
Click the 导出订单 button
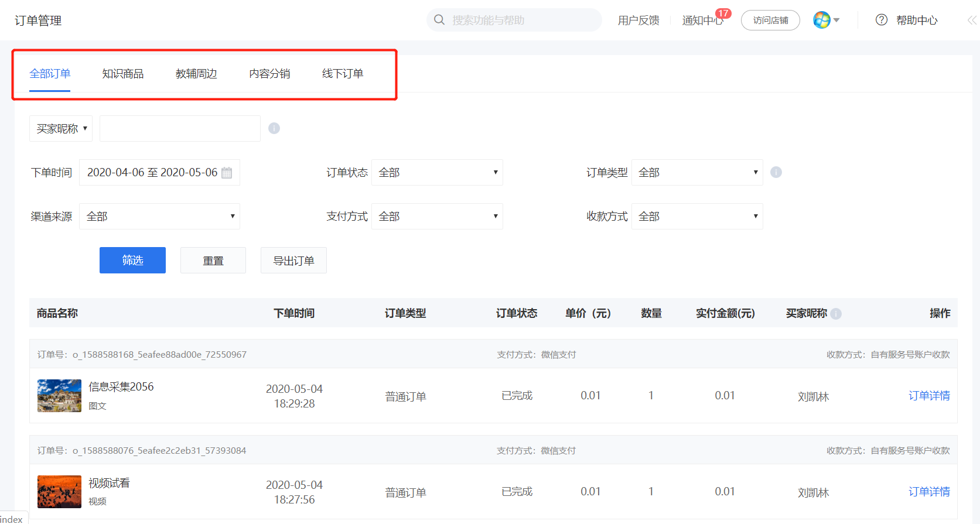click(293, 261)
